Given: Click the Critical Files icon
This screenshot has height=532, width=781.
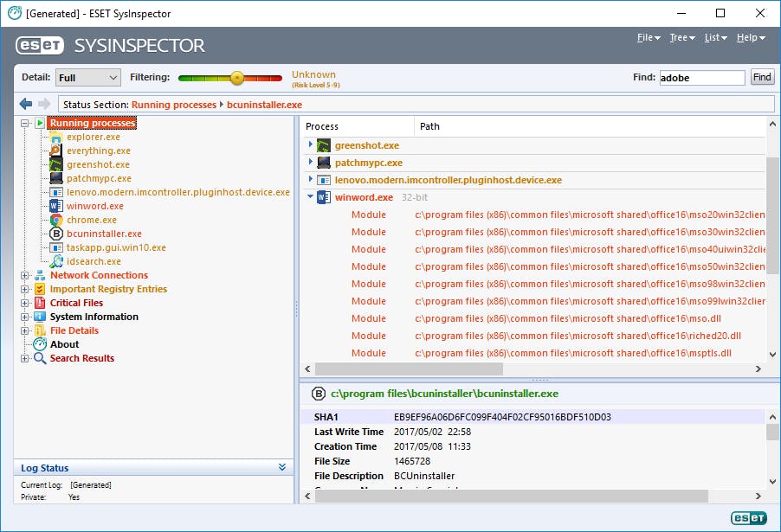Looking at the screenshot, I should (40, 303).
